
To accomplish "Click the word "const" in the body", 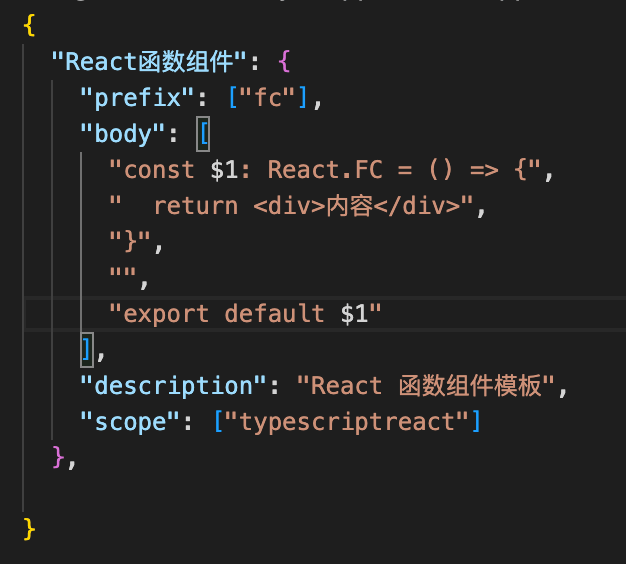I will tap(158, 170).
